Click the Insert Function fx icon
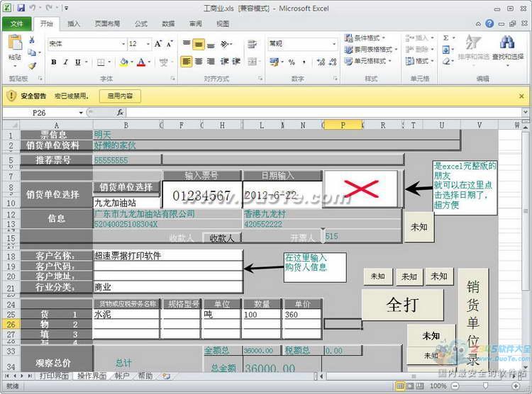Viewport: 532px width, 394px height. pyautogui.click(x=120, y=112)
